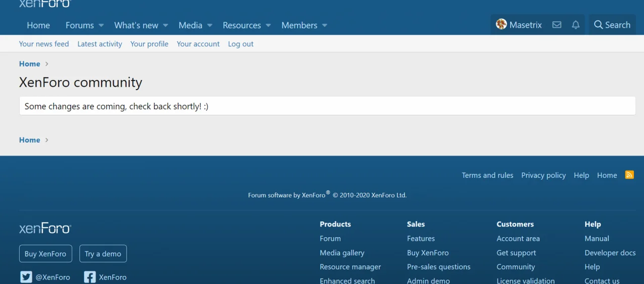Open Developer docs link
644x284 pixels.
[610, 253]
